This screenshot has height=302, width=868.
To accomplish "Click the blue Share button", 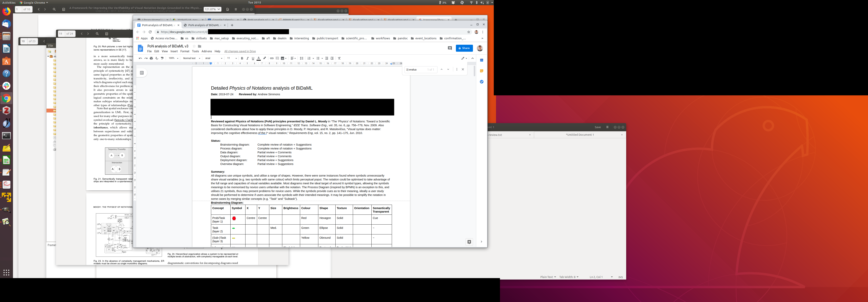I will (464, 48).
